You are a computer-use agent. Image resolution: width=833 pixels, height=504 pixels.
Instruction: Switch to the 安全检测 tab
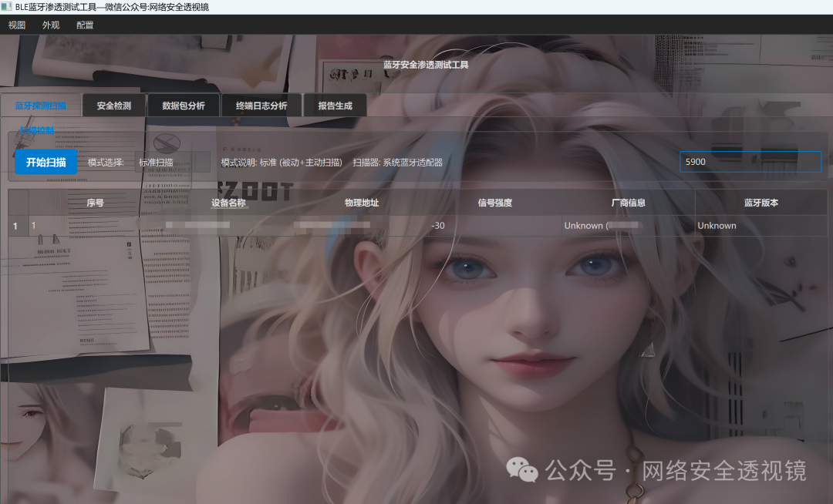[x=113, y=106]
